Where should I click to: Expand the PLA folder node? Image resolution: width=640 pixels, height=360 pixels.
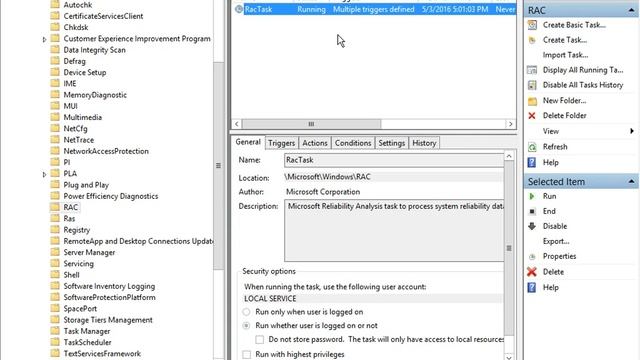coord(44,174)
